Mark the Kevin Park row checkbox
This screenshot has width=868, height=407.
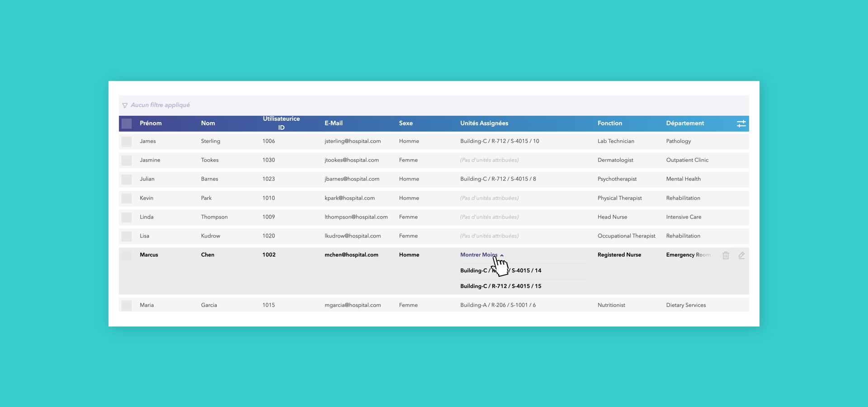127,199
